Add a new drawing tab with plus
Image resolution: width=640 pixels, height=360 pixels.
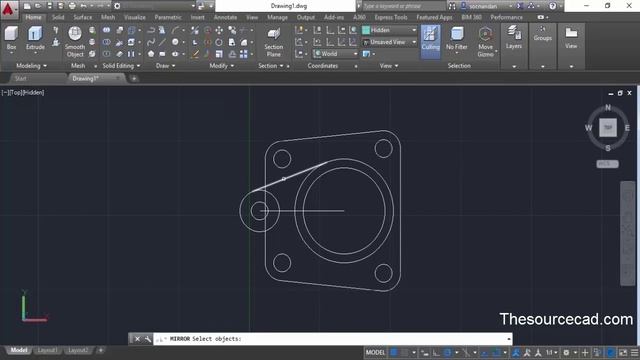click(x=134, y=78)
